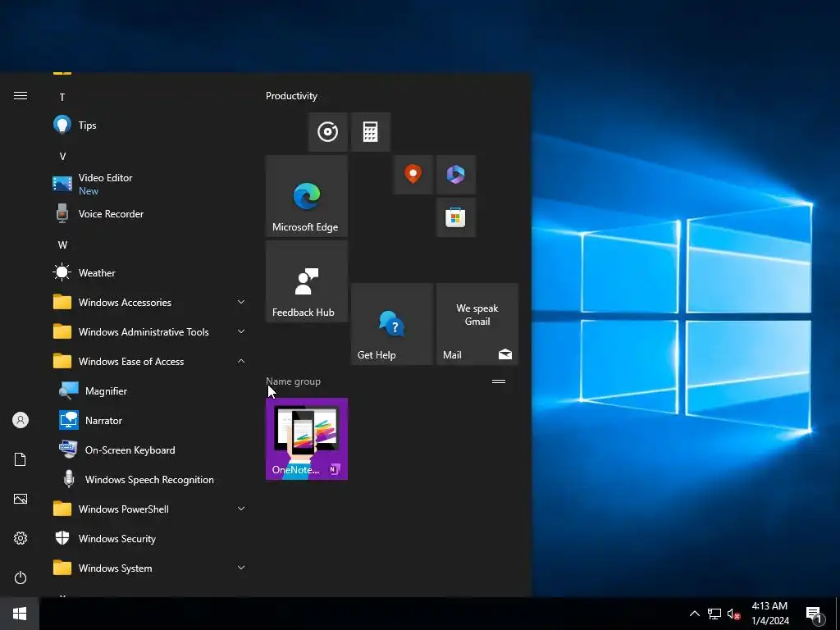Open Windows Security
This screenshot has height=630, width=840.
tap(150, 538)
